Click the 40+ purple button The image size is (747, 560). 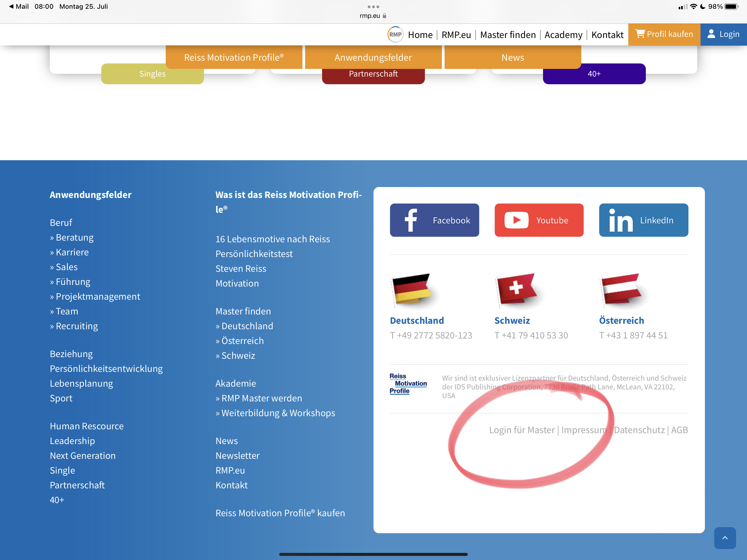coord(594,74)
